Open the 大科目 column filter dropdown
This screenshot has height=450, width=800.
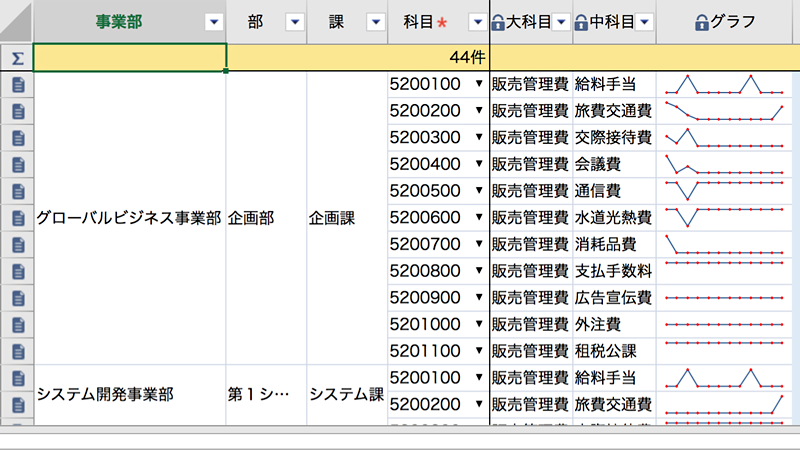[x=560, y=22]
